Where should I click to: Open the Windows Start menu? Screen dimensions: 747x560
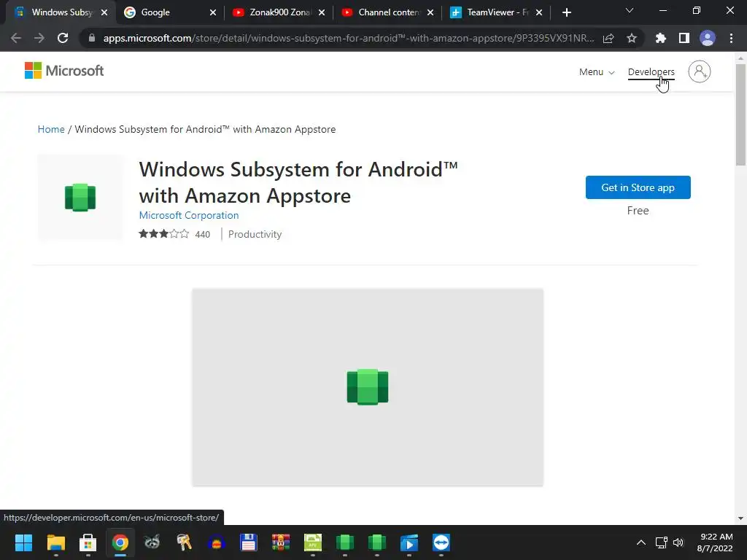click(23, 542)
